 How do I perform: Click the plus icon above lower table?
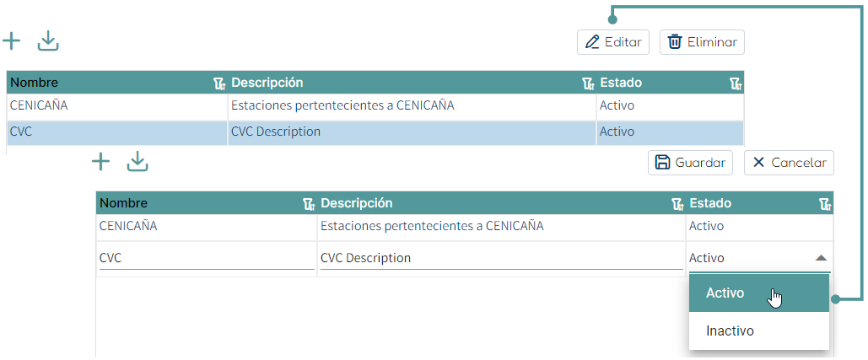click(100, 162)
